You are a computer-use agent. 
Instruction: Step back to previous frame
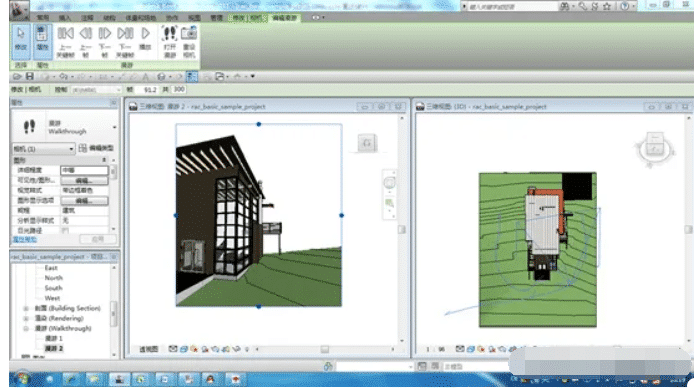coord(86,41)
